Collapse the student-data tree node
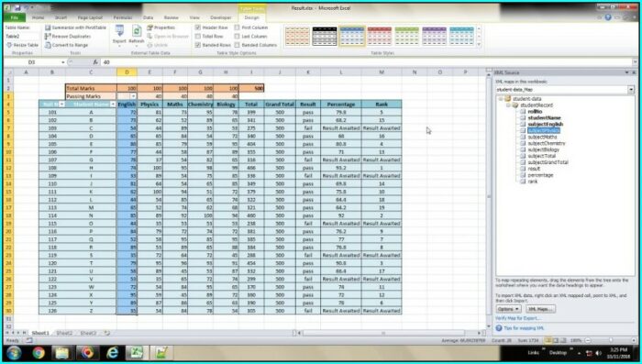 pos(501,99)
